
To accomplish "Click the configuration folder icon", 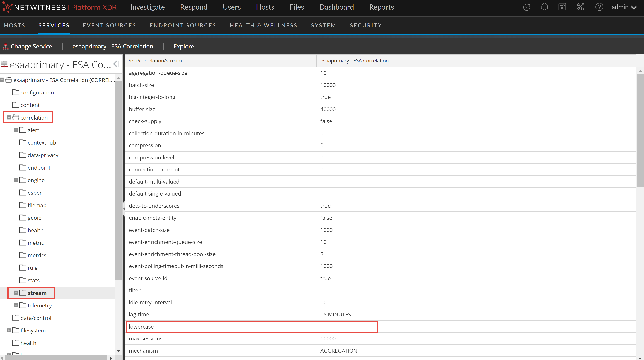I will click(x=16, y=92).
